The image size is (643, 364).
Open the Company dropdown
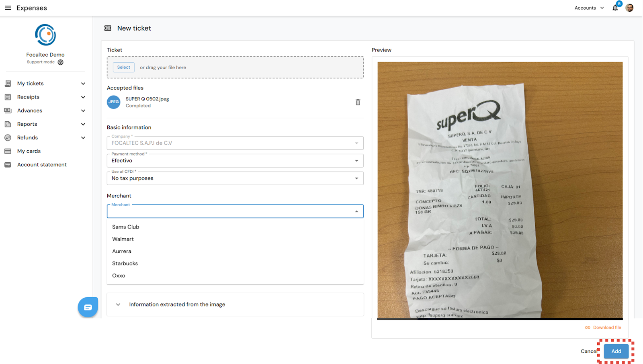point(235,143)
